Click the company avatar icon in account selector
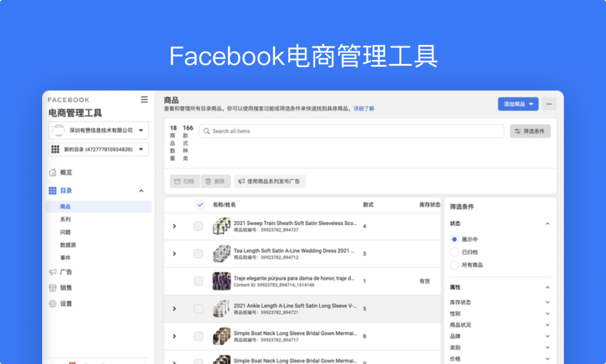The width and height of the screenshot is (606, 364). click(x=59, y=130)
